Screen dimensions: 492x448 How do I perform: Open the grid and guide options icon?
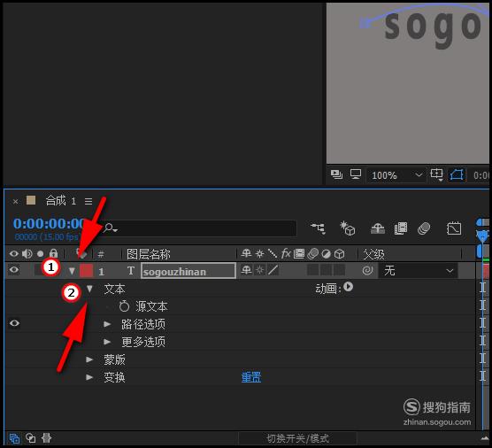(436, 174)
